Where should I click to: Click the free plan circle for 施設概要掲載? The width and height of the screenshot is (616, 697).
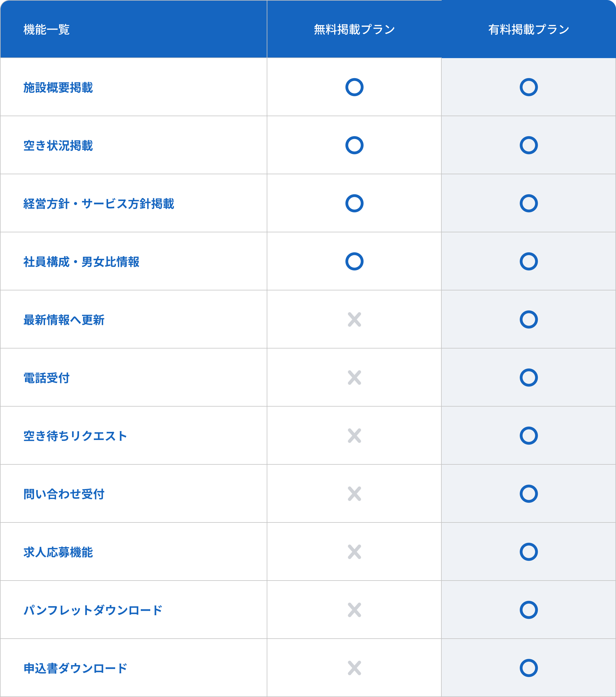click(354, 87)
